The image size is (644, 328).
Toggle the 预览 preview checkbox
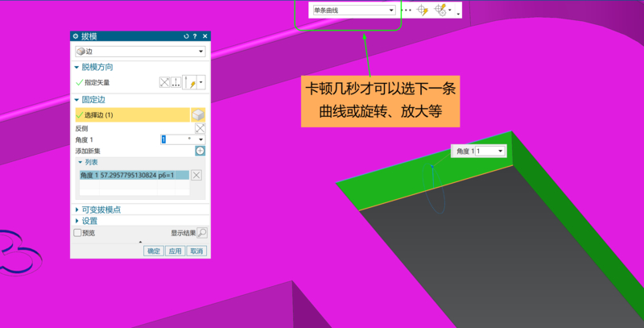tap(77, 233)
